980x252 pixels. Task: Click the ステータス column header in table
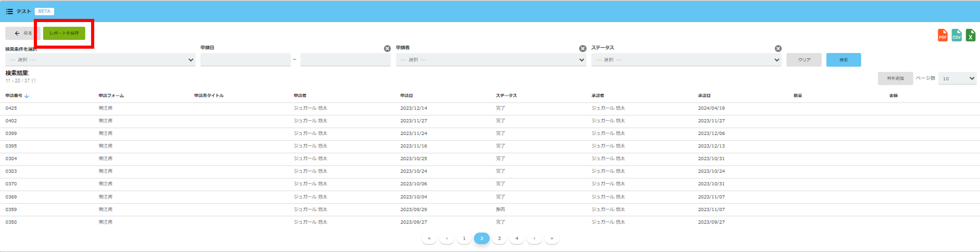pyautogui.click(x=506, y=96)
